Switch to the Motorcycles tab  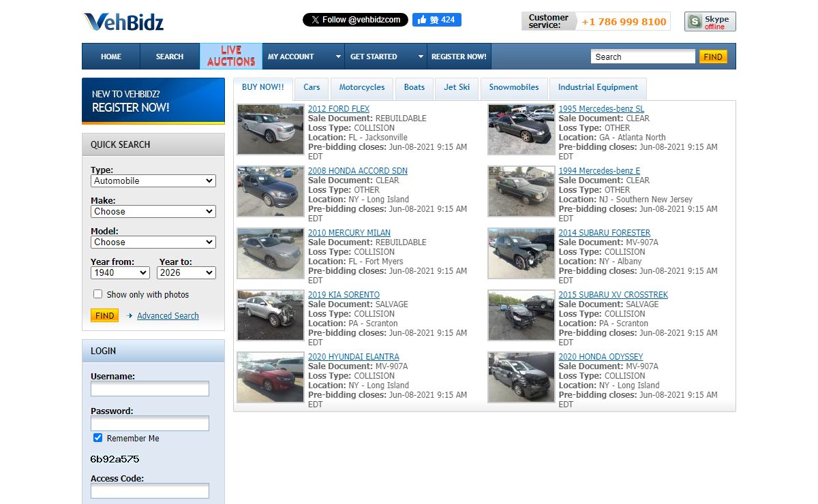(x=362, y=87)
